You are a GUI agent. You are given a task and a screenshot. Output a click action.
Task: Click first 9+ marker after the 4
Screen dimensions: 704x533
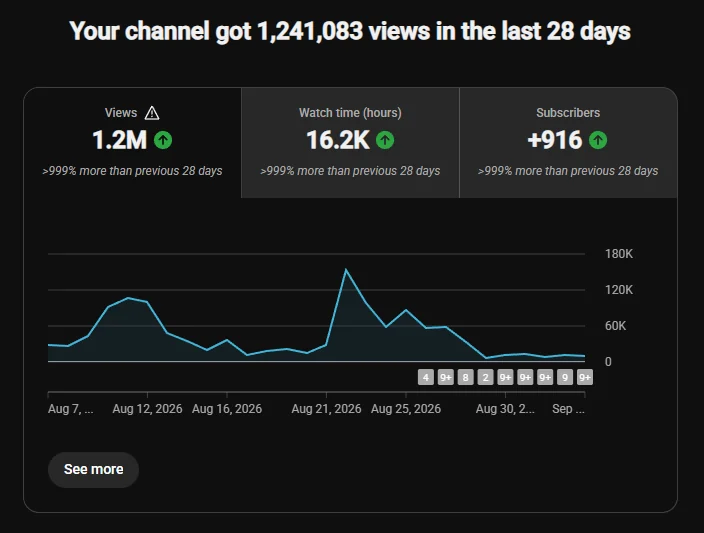(x=445, y=378)
